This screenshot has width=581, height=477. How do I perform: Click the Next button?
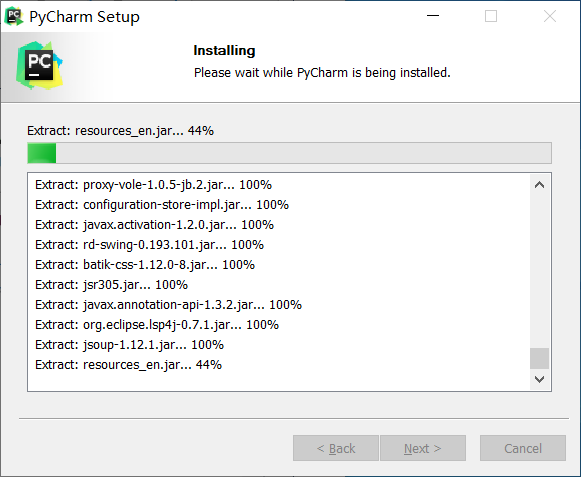tap(423, 448)
